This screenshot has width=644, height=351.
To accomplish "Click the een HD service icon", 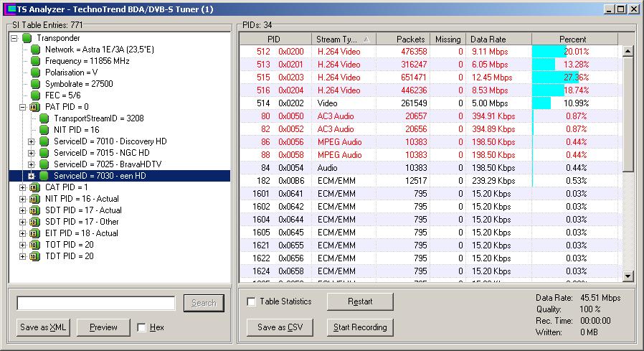I will 44,177.
